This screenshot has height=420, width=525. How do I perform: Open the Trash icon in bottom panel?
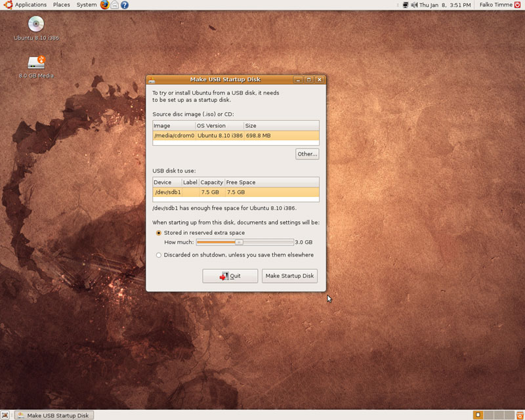click(520, 415)
